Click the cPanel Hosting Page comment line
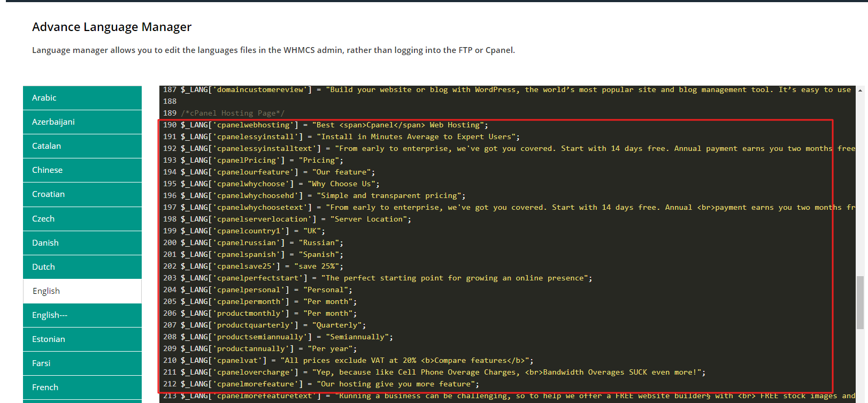 pos(233,113)
